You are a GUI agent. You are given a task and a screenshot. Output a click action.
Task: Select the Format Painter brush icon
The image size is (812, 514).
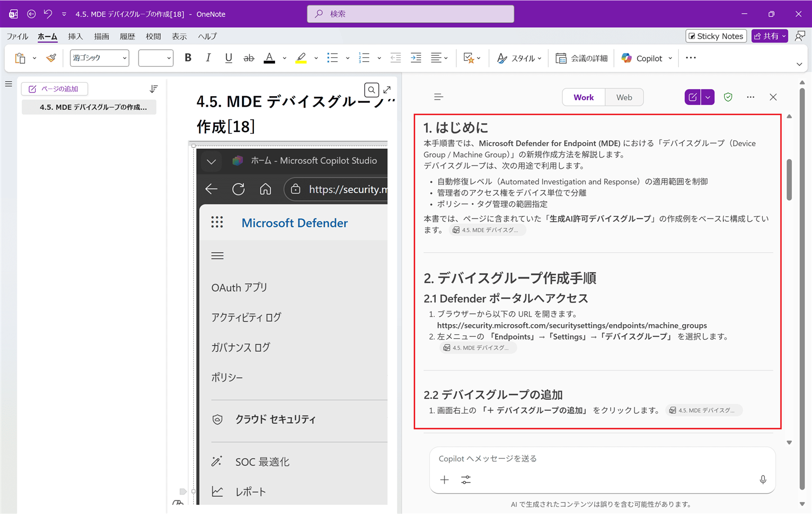(x=51, y=58)
